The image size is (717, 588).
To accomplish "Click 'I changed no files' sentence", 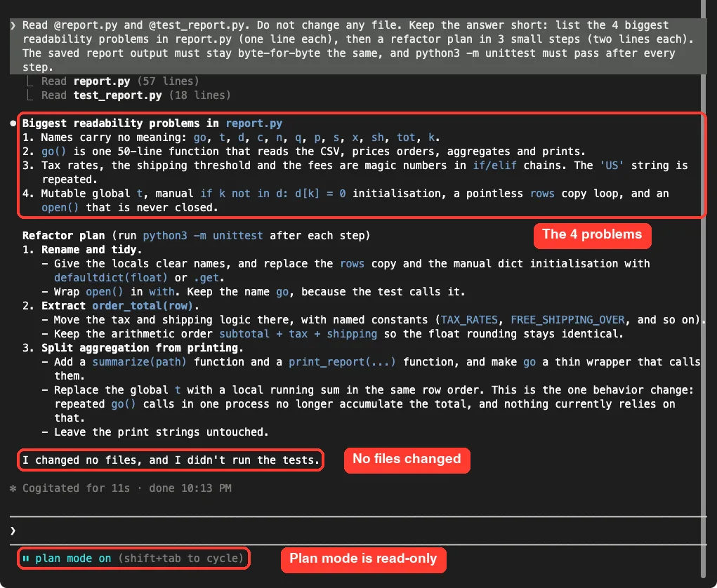I will (x=171, y=460).
